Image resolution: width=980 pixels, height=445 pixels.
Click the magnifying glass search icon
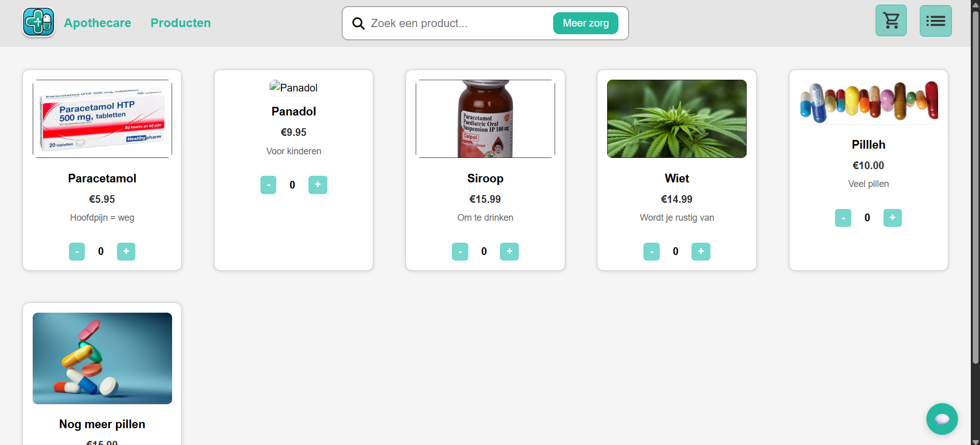[x=358, y=23]
